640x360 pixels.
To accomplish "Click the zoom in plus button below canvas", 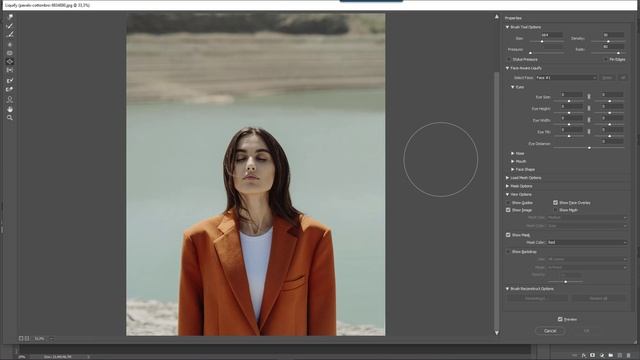I will [27, 338].
